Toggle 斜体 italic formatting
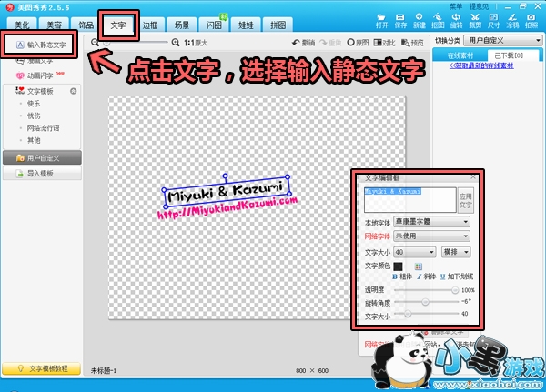 click(427, 276)
